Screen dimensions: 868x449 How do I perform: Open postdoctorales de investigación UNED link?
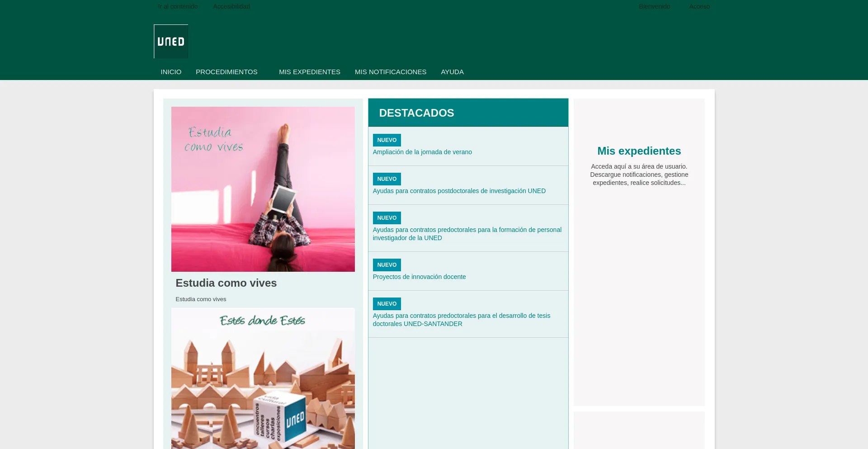(x=459, y=191)
